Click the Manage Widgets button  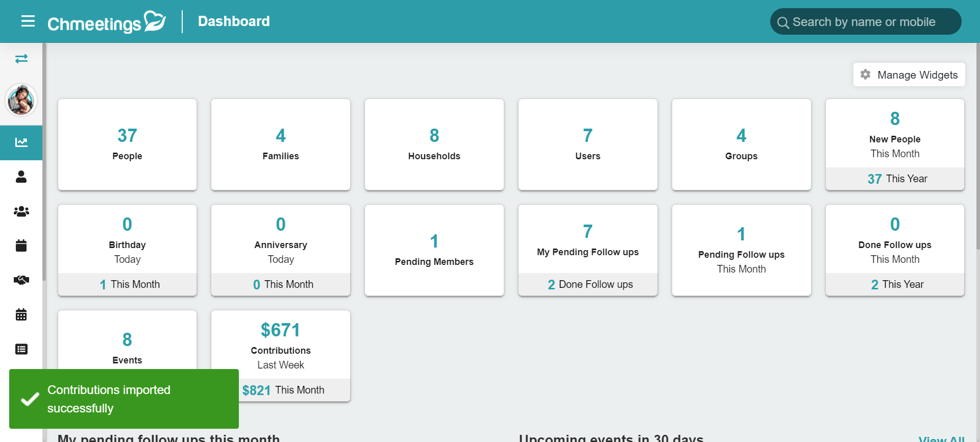point(909,75)
